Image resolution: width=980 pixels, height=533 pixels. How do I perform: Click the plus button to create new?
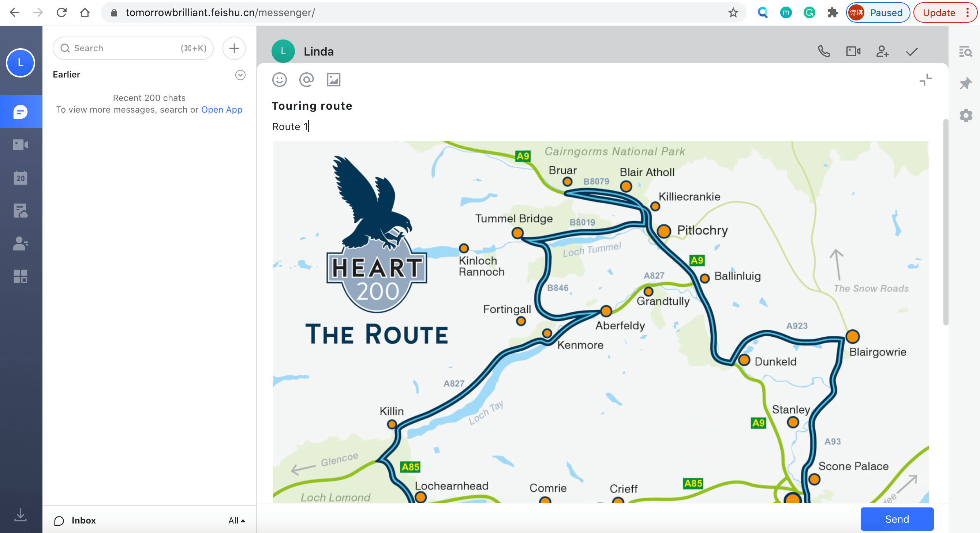(x=234, y=48)
